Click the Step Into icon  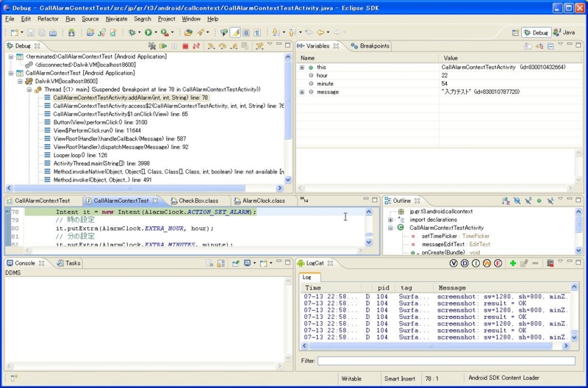(211, 46)
